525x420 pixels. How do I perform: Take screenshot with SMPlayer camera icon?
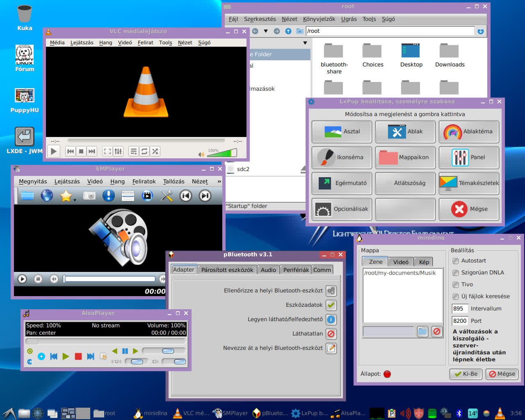89,196
